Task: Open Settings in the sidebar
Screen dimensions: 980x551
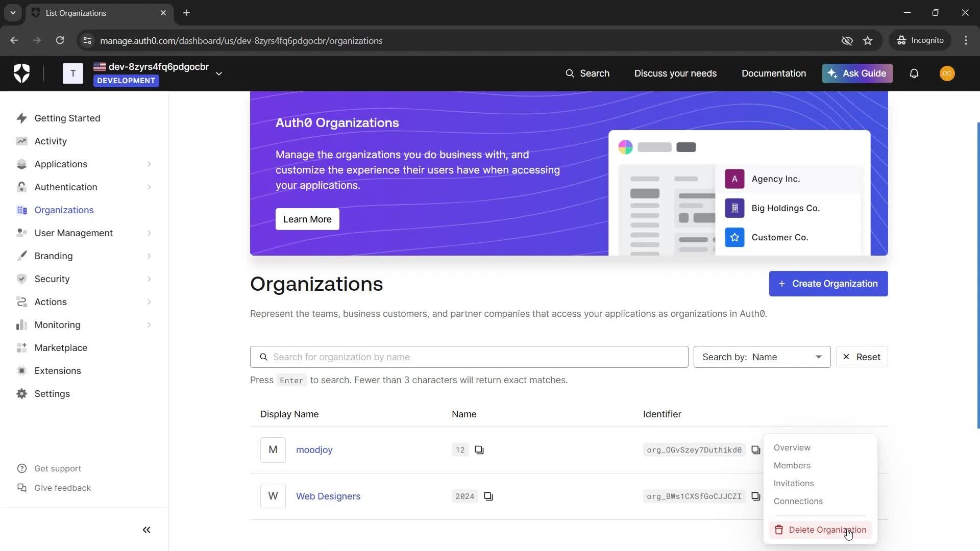Action: pos(52,394)
